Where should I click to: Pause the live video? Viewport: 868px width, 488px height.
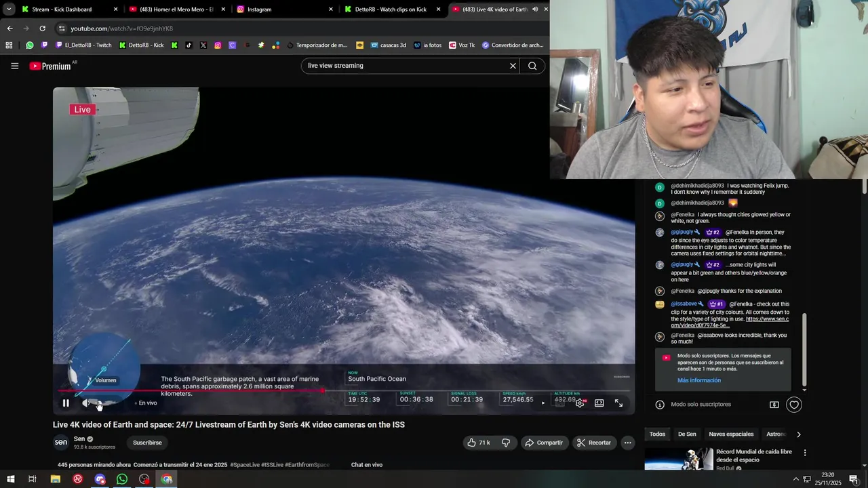pos(66,403)
